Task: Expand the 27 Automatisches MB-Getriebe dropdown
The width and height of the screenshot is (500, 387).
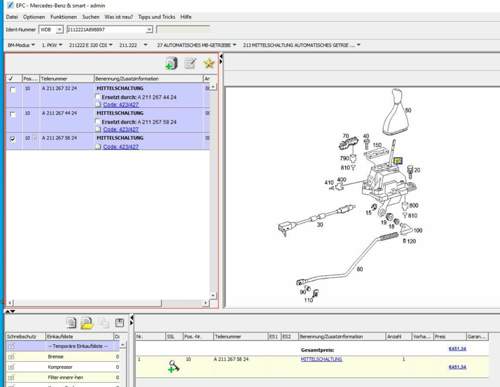Action: click(196, 45)
